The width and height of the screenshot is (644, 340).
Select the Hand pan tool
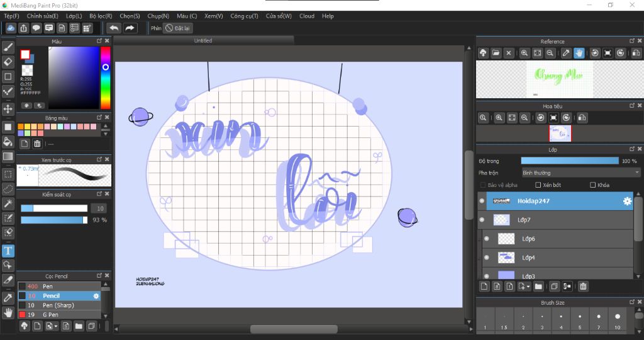(8, 312)
